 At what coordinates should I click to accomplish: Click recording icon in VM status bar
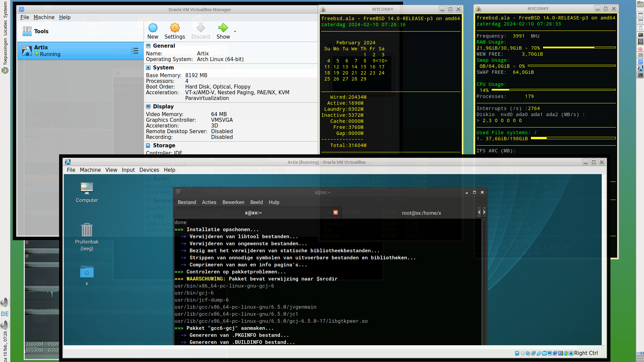(x=555, y=353)
